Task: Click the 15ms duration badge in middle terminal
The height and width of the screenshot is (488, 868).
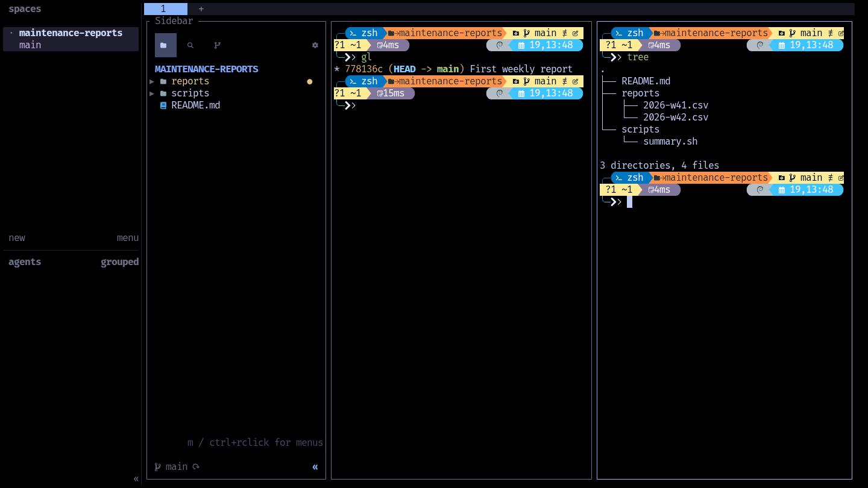Action: 391,93
